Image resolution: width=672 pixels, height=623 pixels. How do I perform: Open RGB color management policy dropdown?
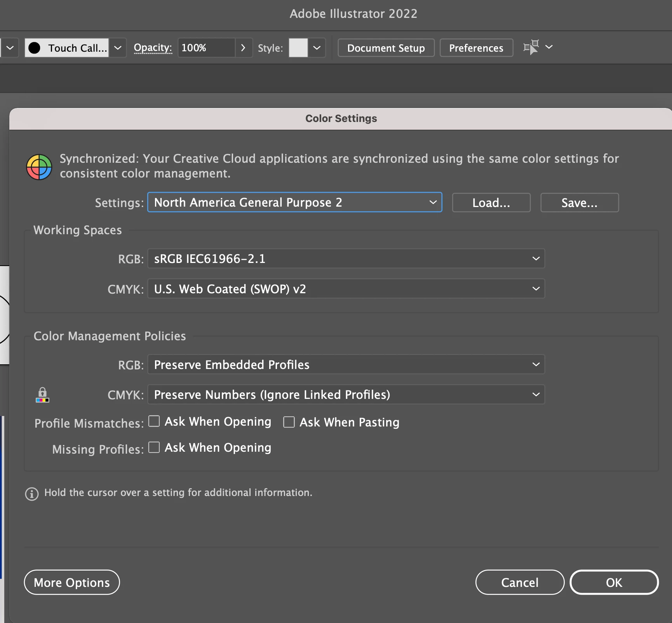[346, 365]
